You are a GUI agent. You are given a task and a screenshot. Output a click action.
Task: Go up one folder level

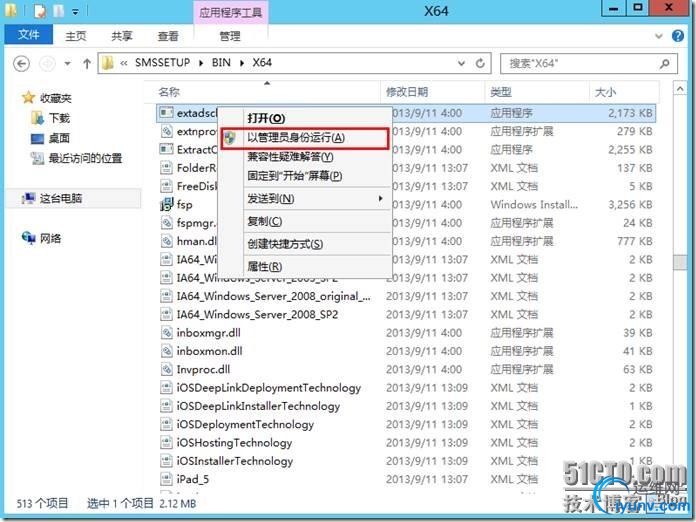(x=87, y=64)
